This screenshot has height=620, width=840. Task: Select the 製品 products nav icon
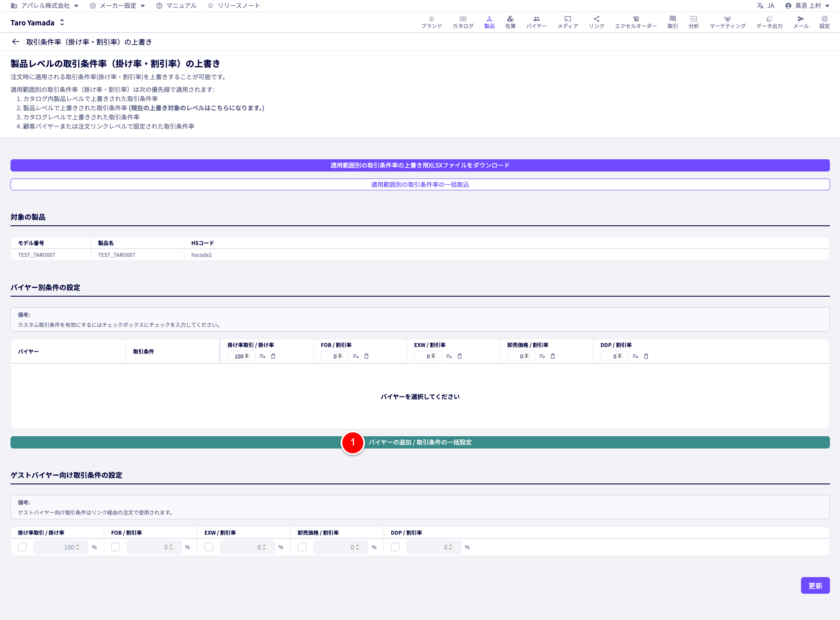[489, 22]
